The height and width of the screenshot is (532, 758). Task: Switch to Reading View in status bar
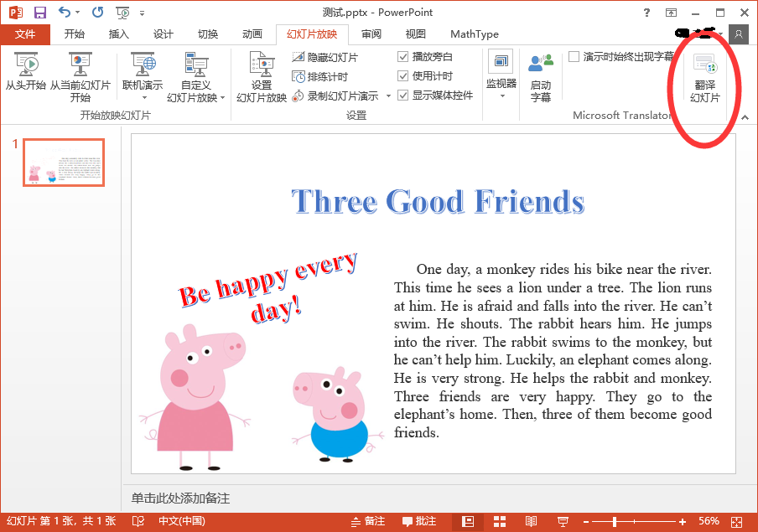tap(531, 522)
